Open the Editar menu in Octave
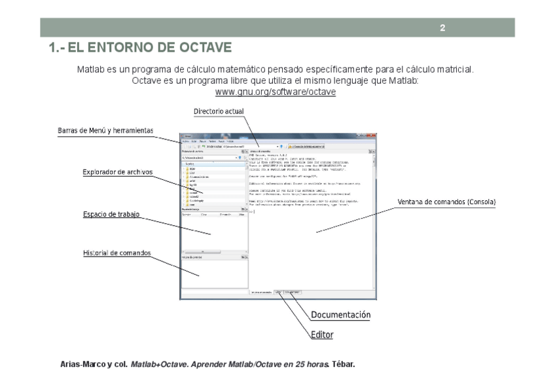The height and width of the screenshot is (392, 555). 194,141
